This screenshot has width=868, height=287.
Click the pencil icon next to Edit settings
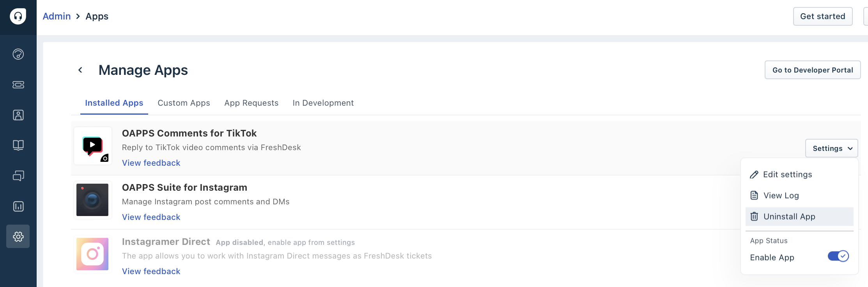pyautogui.click(x=754, y=175)
